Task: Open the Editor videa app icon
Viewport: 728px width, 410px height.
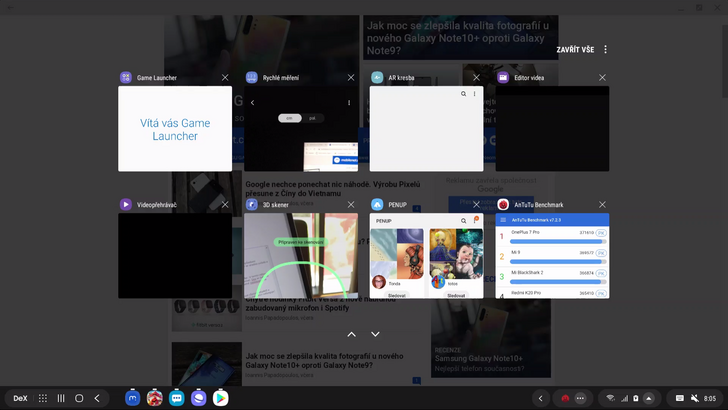Action: coord(503,78)
